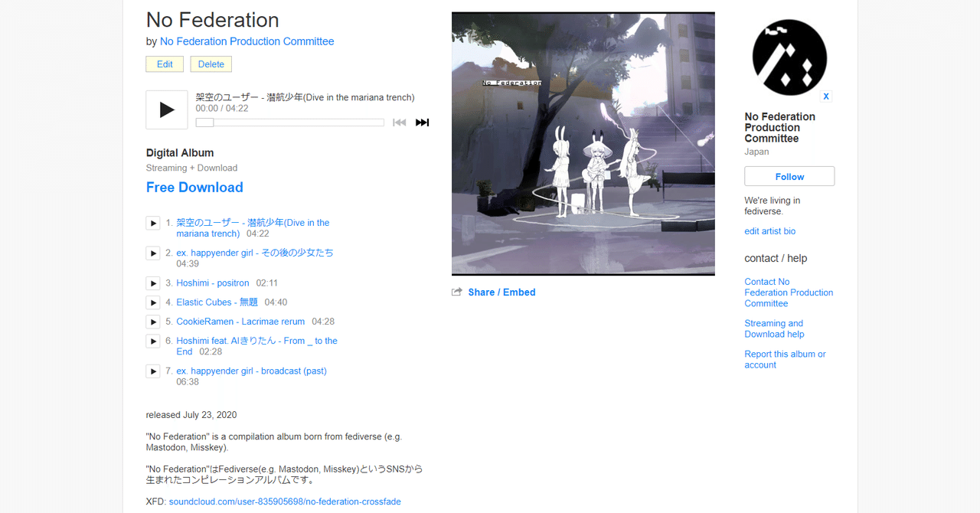The width and height of the screenshot is (980, 513).
Task: Follow No Federation Production Committee
Action: 789,176
